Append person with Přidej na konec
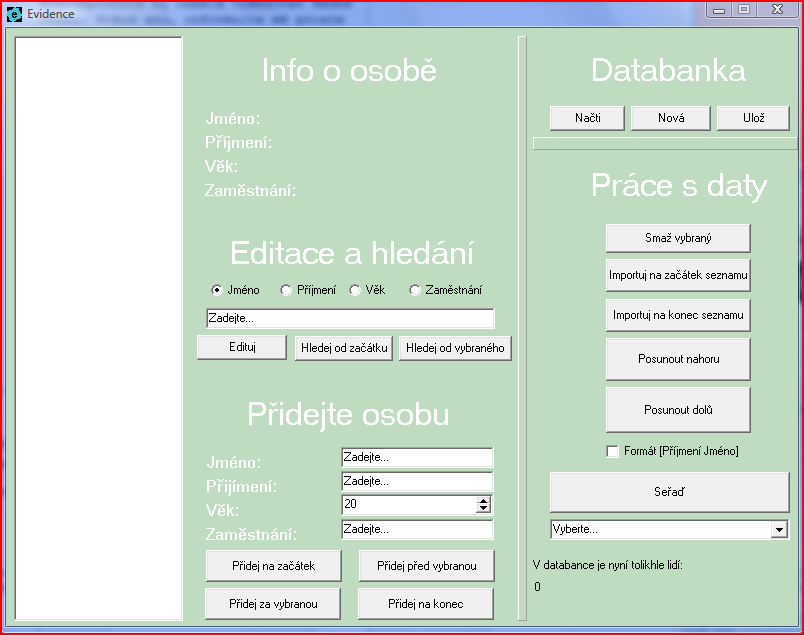 [x=426, y=604]
